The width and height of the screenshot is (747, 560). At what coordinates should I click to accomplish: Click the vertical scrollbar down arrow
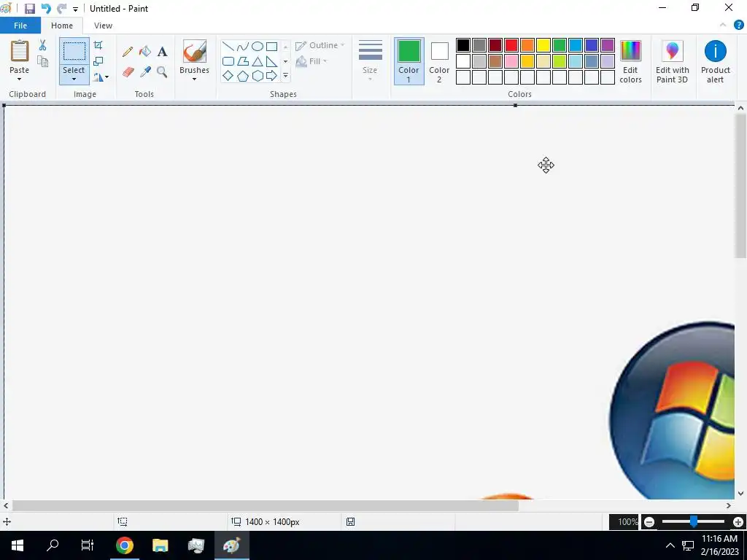740,494
